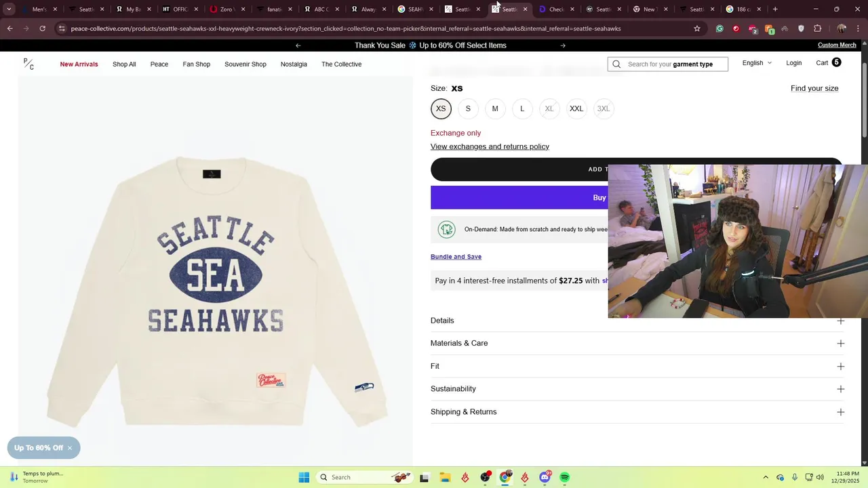Select size XXL
This screenshot has height=488, width=868.
click(576, 108)
